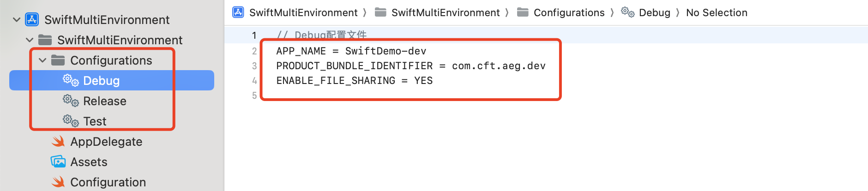Image resolution: width=868 pixels, height=191 pixels.
Task: Click the SwiftMultiEnvironment project icon in the navigator
Action: point(32,19)
